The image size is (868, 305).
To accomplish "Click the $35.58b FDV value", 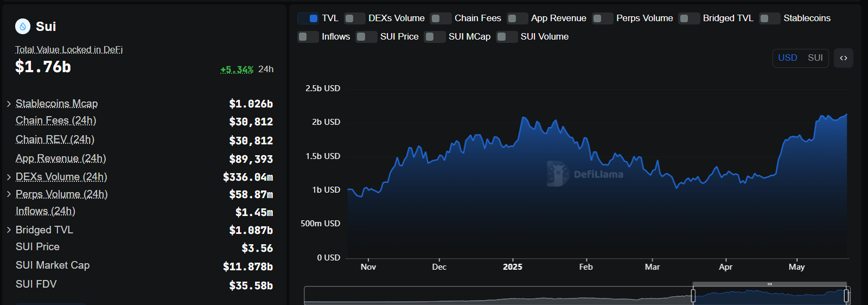I will point(251,285).
